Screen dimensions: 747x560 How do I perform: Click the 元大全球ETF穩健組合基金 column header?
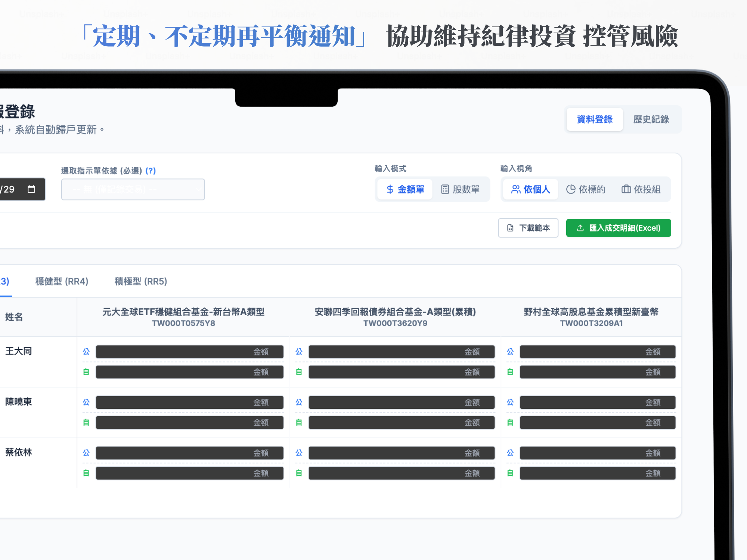[183, 317]
